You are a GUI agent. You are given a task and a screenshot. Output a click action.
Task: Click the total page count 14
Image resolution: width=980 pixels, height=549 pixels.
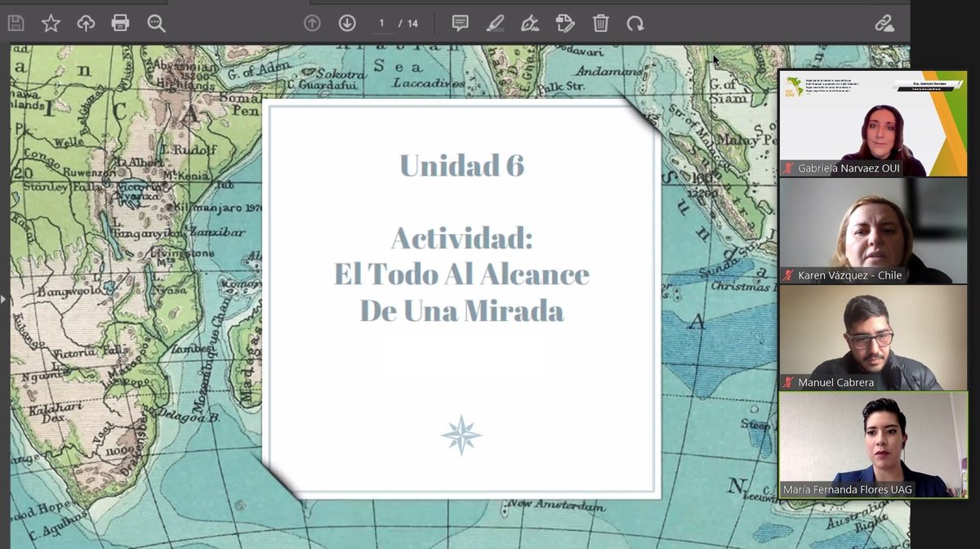(x=412, y=24)
